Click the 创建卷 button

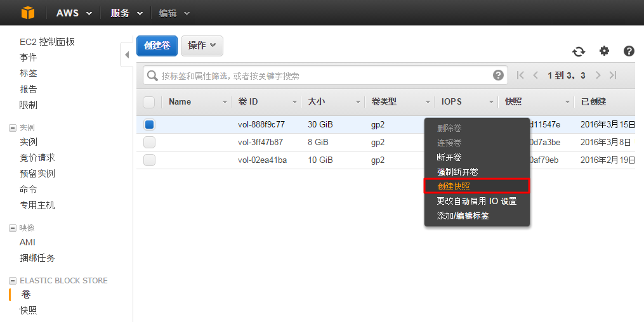click(x=157, y=46)
